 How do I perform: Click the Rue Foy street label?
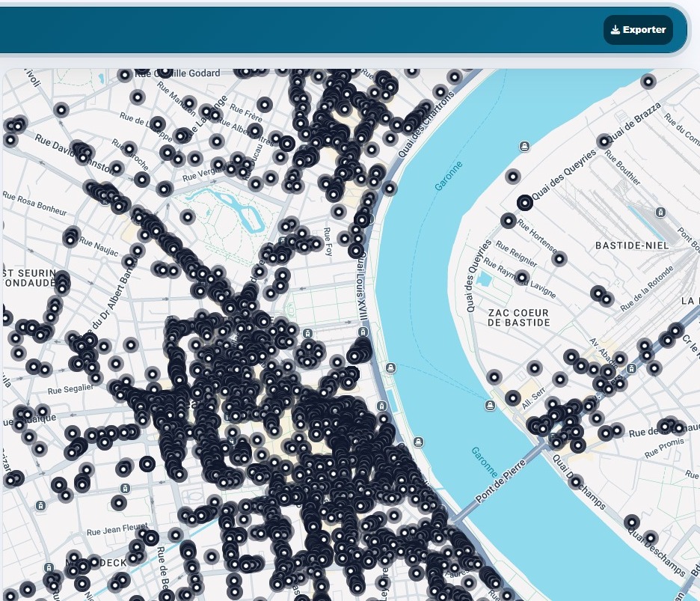pyautogui.click(x=328, y=242)
